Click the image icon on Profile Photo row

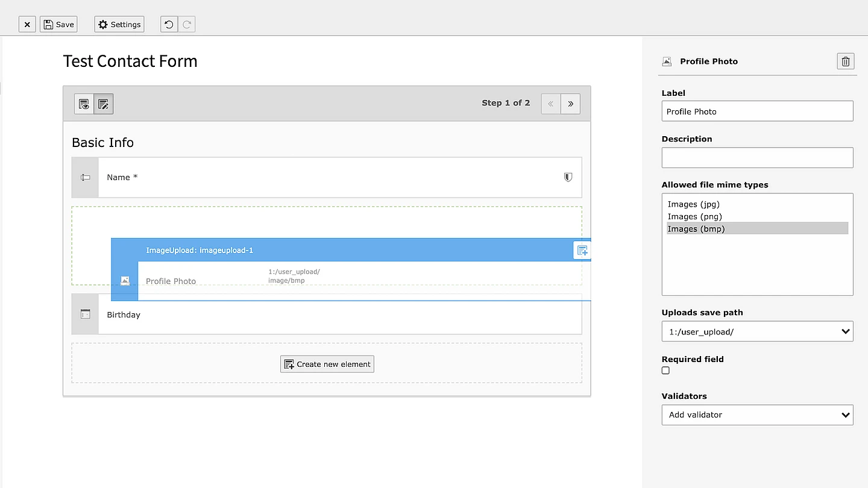pyautogui.click(x=124, y=280)
